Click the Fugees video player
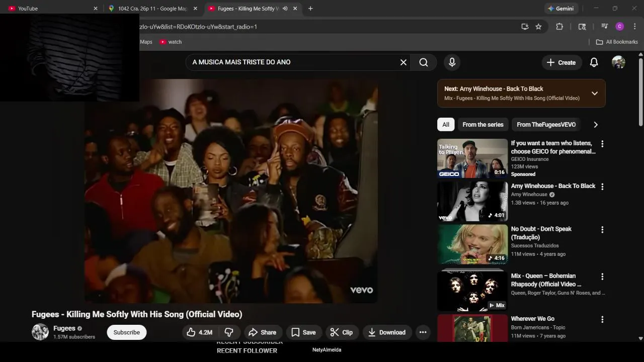 point(231,191)
